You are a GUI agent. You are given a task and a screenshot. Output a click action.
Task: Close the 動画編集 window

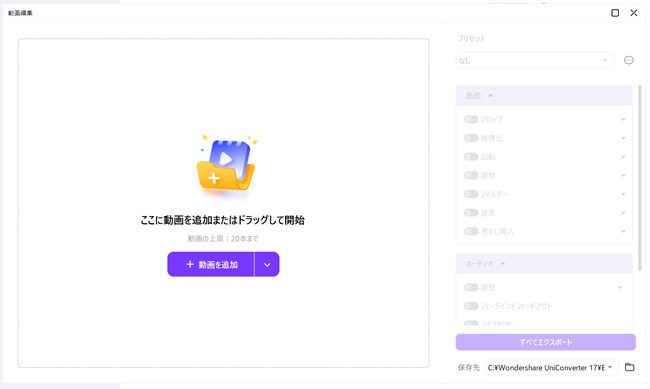click(x=633, y=13)
